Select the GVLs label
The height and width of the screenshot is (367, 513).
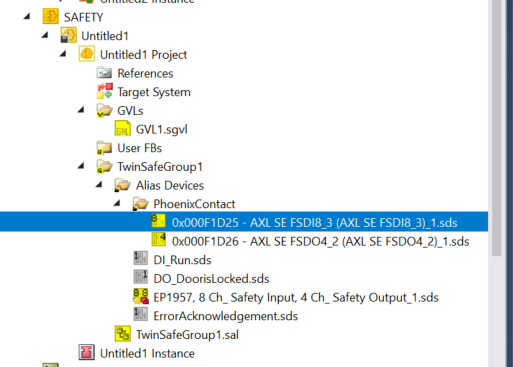point(130,111)
